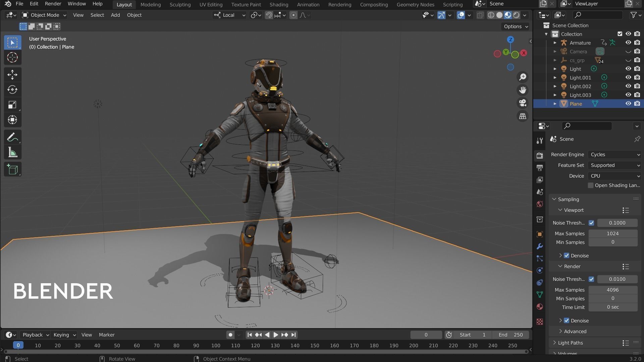Click the Options button in viewport
This screenshot has width=644, height=362.
(x=516, y=26)
